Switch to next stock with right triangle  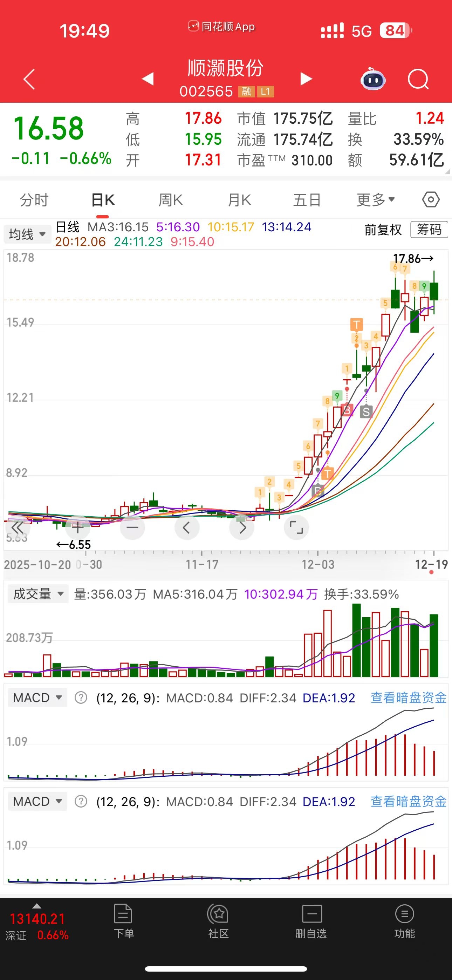point(306,79)
